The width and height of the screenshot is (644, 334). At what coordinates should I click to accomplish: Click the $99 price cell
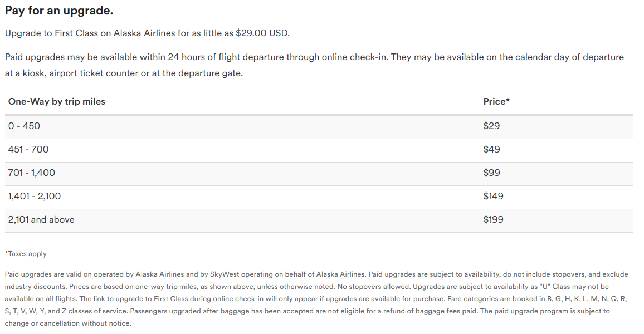click(492, 173)
